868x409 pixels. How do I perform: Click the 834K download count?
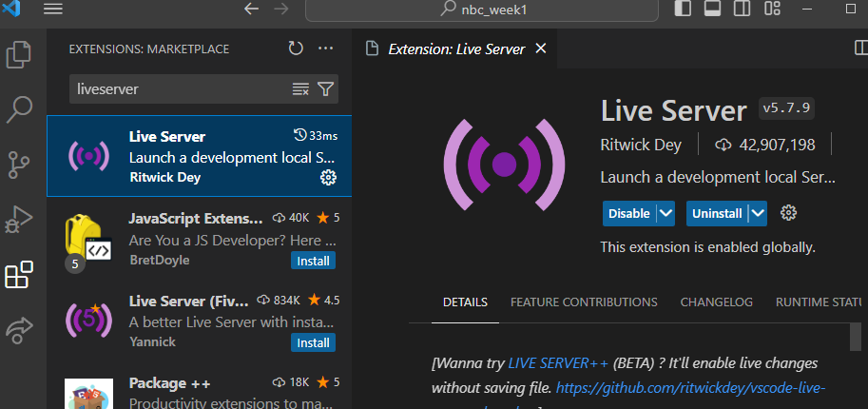coord(279,301)
